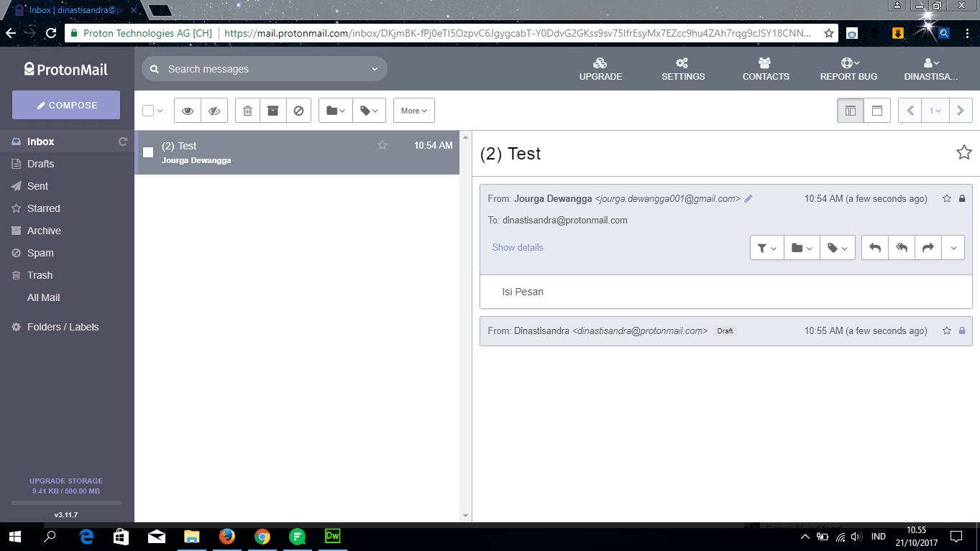Open Firefox from taskbar
The height and width of the screenshot is (551, 980).
tap(227, 537)
